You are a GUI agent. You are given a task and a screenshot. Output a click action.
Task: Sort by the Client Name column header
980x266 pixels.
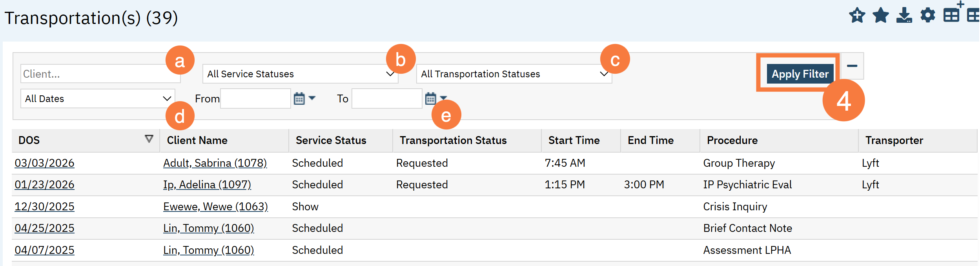tap(197, 140)
